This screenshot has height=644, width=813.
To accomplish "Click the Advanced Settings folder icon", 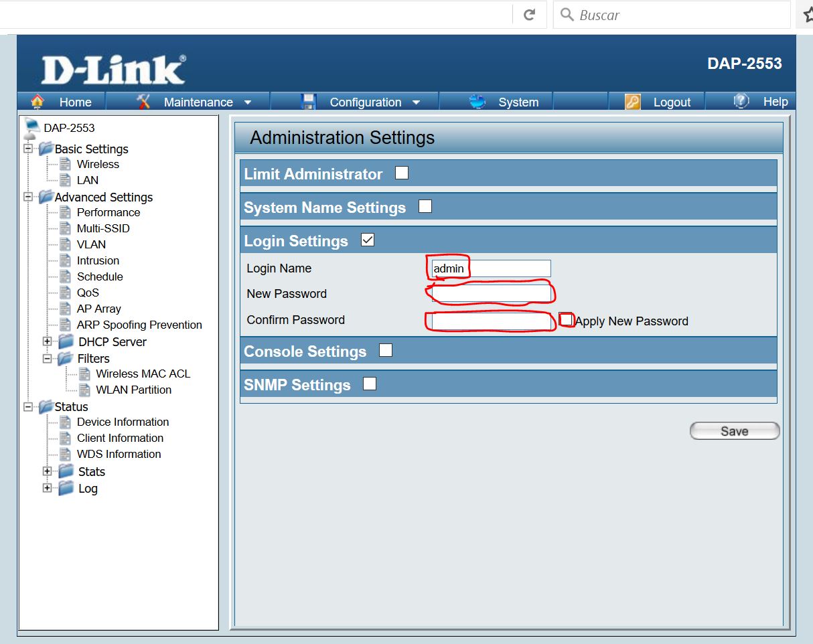I will click(46, 197).
